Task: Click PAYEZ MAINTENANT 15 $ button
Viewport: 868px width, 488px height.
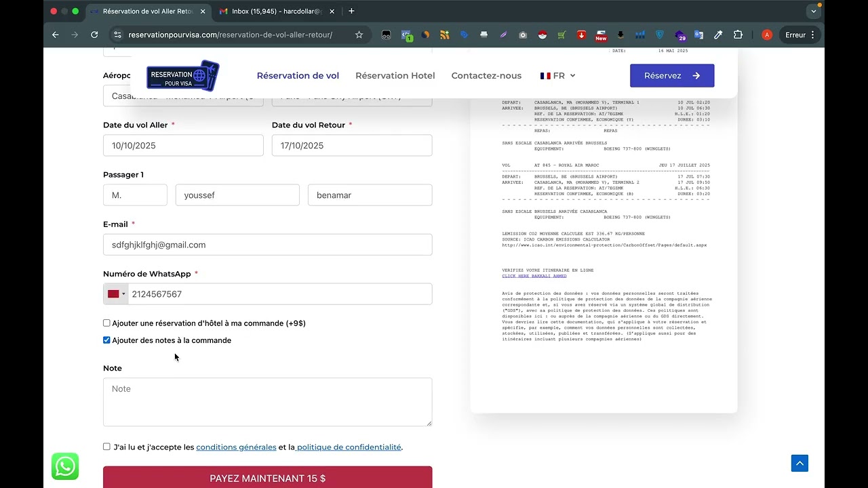Action: (267, 477)
